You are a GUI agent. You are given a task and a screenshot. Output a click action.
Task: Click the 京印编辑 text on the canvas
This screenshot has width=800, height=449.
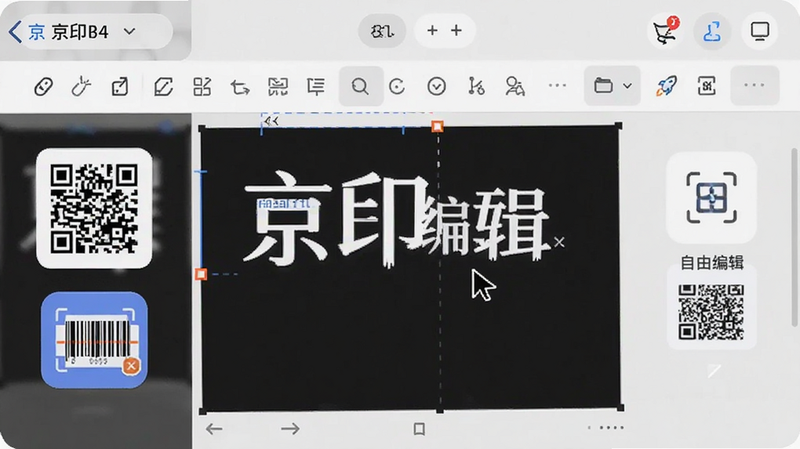pyautogui.click(x=397, y=220)
